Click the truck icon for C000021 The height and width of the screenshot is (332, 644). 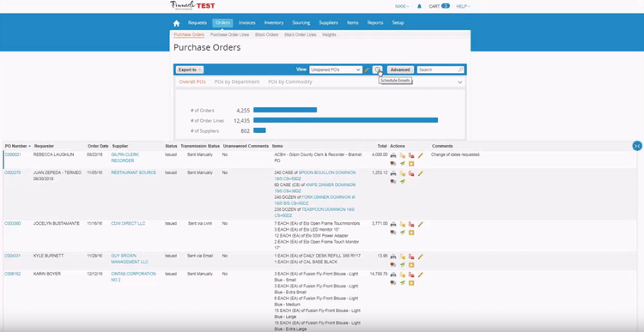[393, 163]
